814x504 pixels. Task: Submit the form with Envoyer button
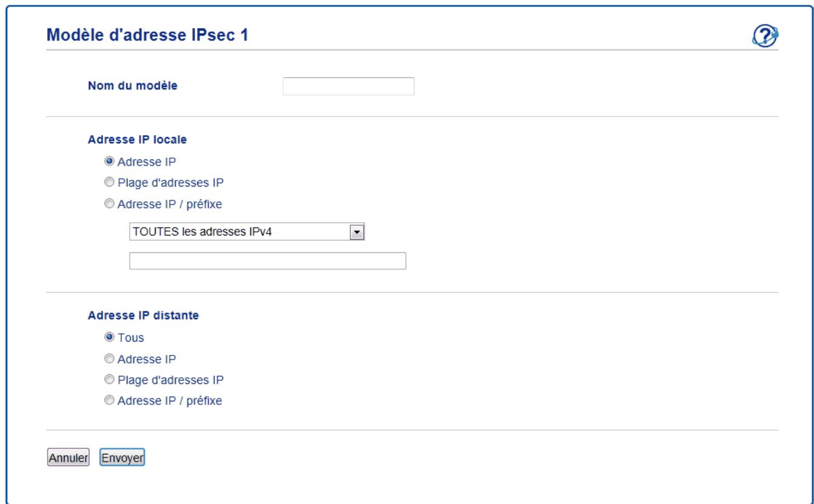(122, 458)
